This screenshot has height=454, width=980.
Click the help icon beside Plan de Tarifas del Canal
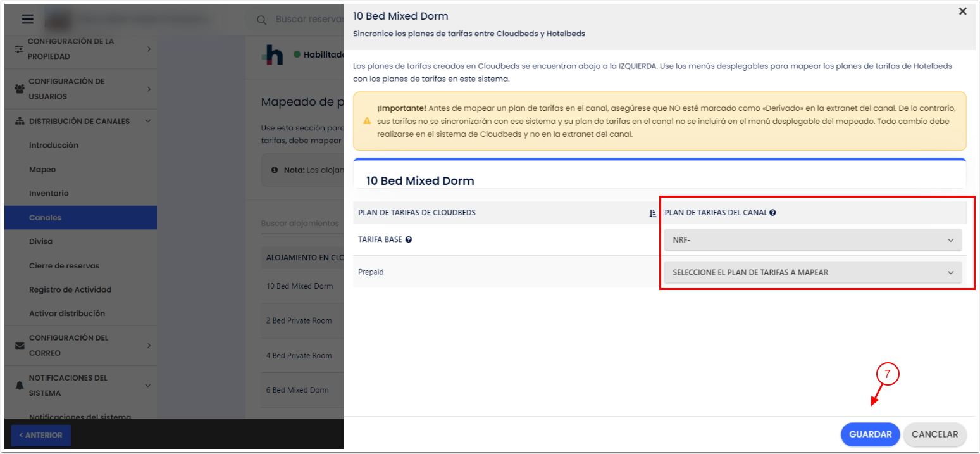[773, 213]
